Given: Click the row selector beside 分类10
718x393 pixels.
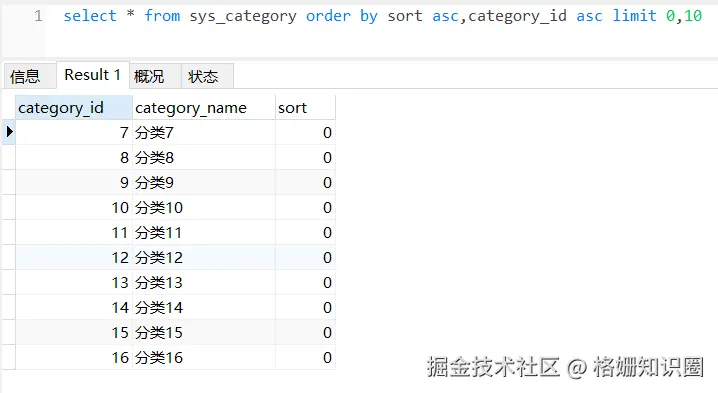Looking at the screenshot, I should click(x=9, y=207).
